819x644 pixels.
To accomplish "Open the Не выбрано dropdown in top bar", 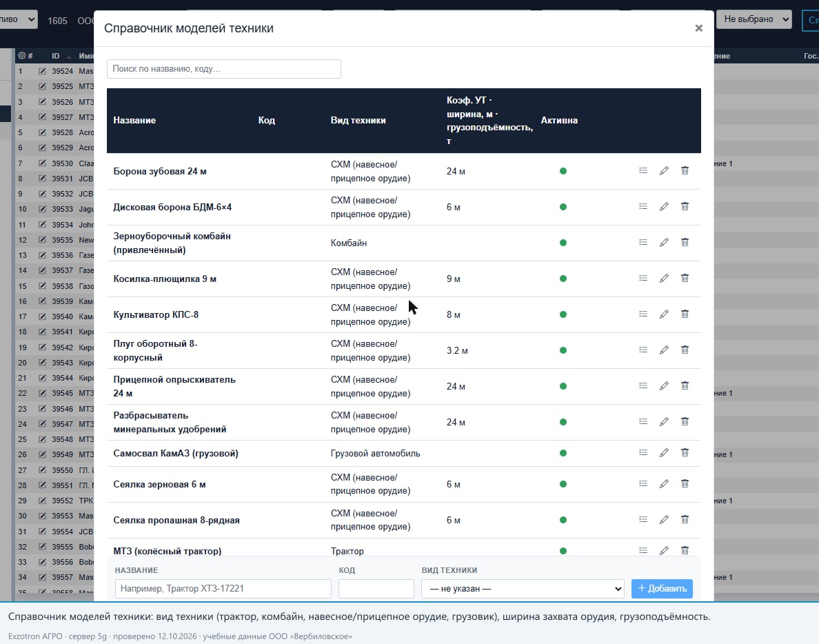I will point(754,19).
